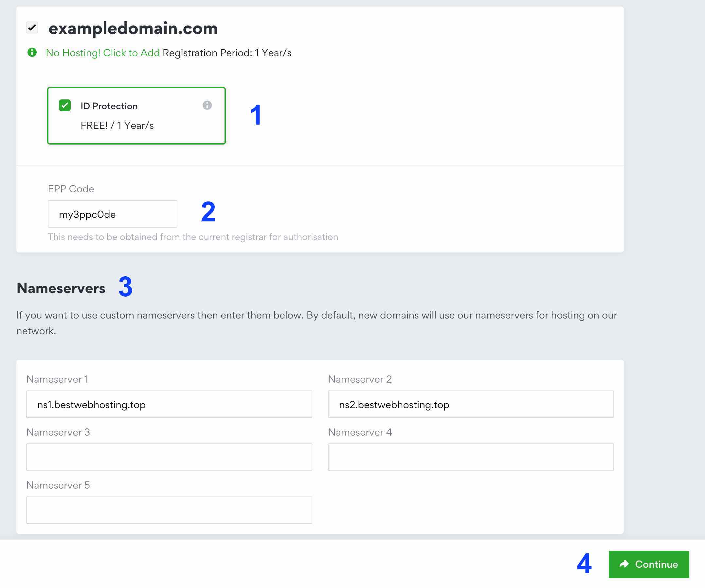Image resolution: width=705 pixels, height=588 pixels.
Task: Focus the empty Nameserver 5 field
Action: click(169, 510)
